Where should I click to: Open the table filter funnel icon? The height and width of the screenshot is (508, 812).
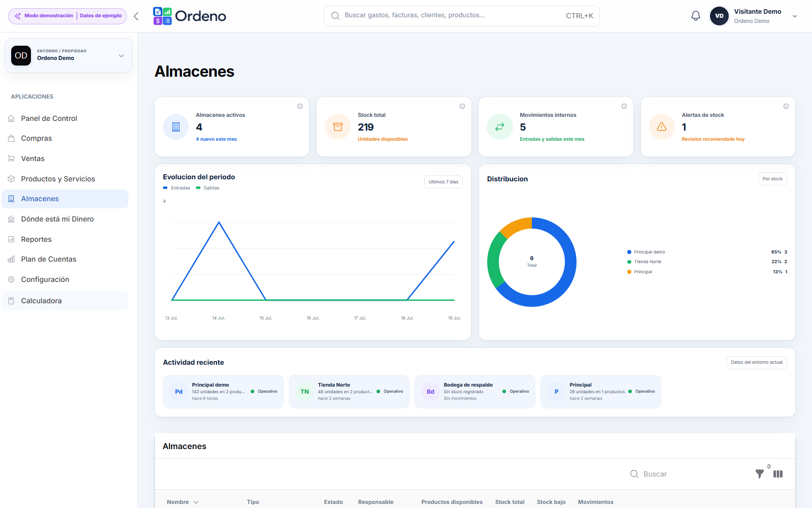pyautogui.click(x=760, y=474)
